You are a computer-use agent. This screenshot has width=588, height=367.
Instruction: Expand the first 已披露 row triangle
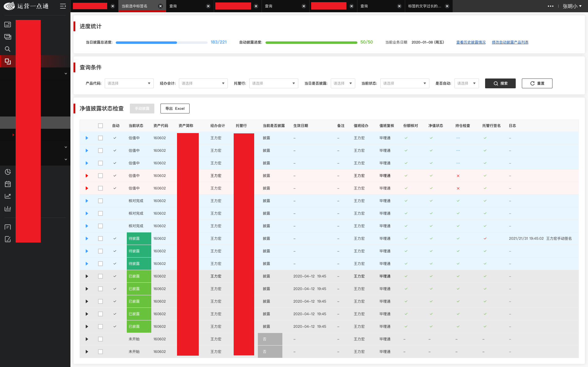tap(87, 276)
